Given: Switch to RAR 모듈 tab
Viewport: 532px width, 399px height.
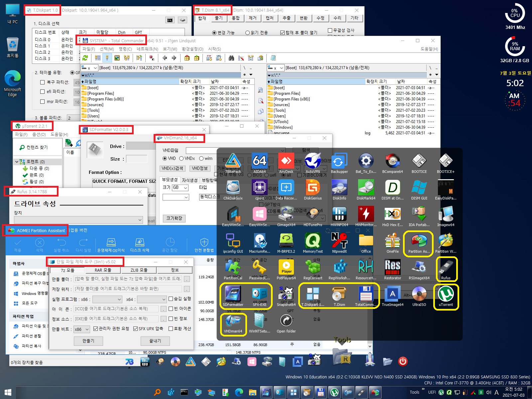Looking at the screenshot, I should [x=103, y=270].
